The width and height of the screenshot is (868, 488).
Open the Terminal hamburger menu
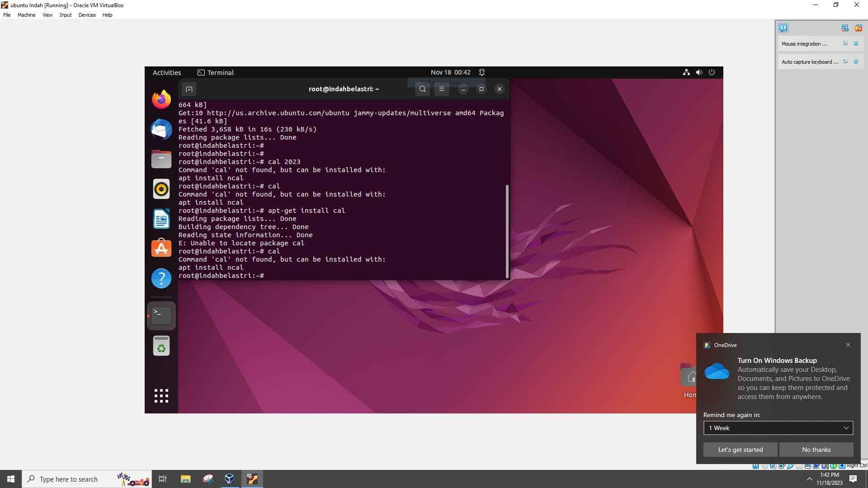[x=442, y=89]
